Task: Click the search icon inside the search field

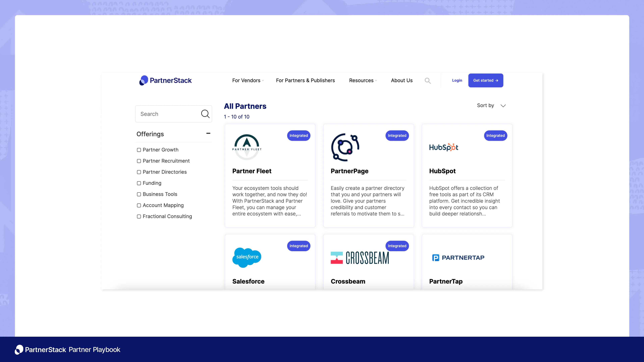Action: [205, 114]
